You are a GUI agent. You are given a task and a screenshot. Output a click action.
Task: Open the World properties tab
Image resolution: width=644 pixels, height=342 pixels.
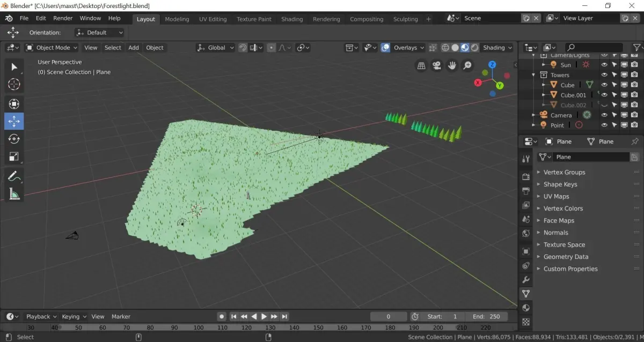(x=526, y=233)
